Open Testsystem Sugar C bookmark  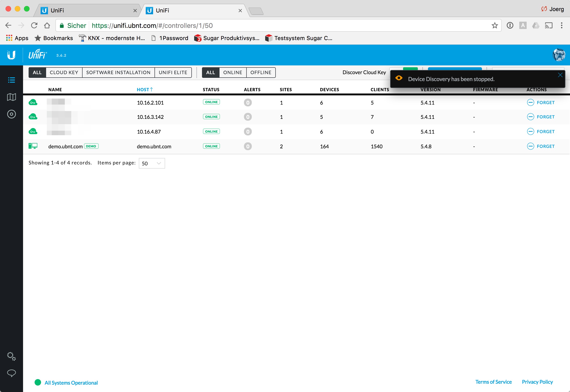(x=299, y=38)
